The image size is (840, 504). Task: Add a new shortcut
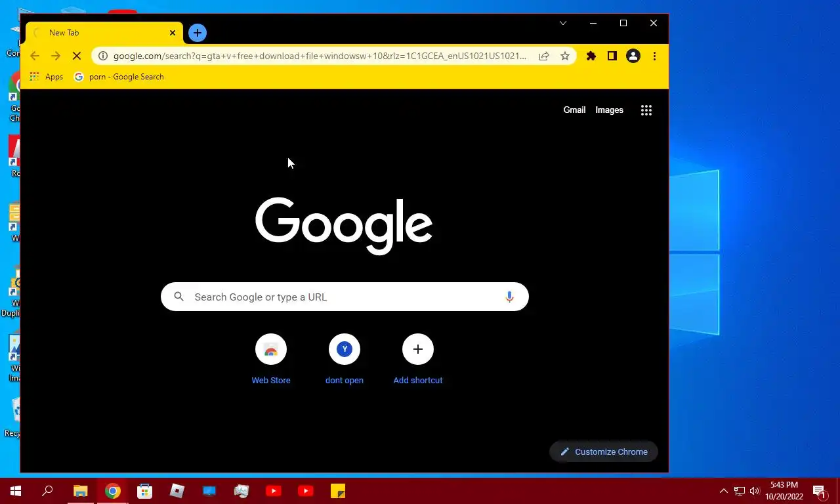pyautogui.click(x=418, y=360)
